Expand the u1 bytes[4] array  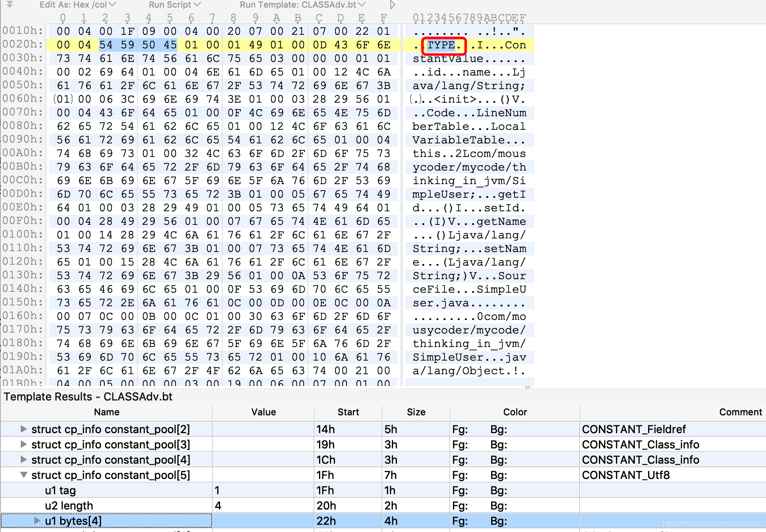pyautogui.click(x=37, y=521)
